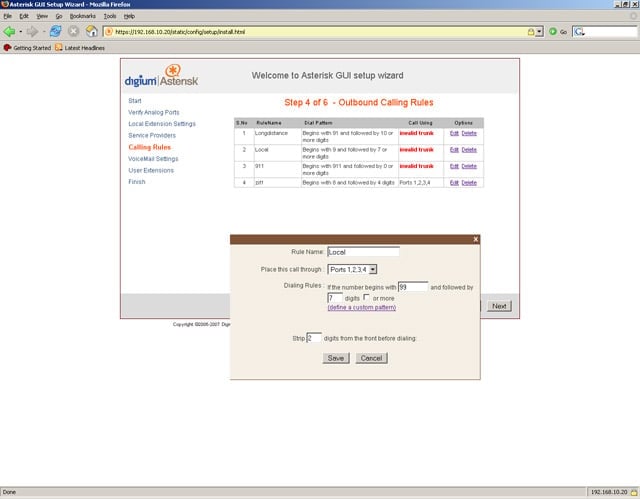Go to Local Extension Settings step
This screenshot has height=499, width=640.
point(162,124)
